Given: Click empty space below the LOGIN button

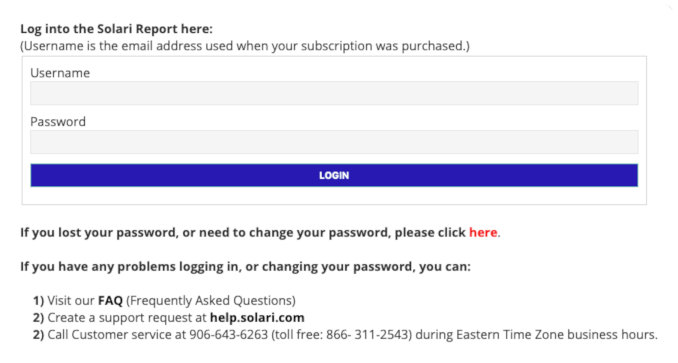Looking at the screenshot, I should [x=334, y=196].
